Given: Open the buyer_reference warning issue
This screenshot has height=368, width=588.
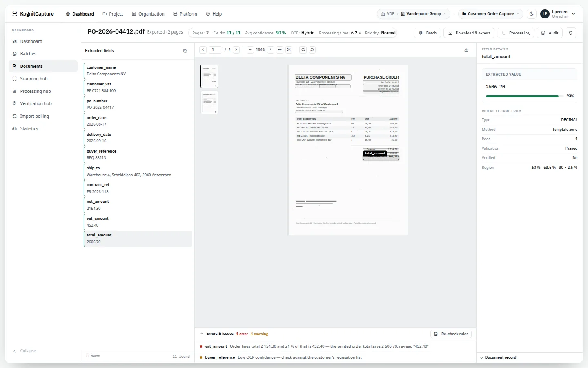Looking at the screenshot, I should 336,357.
